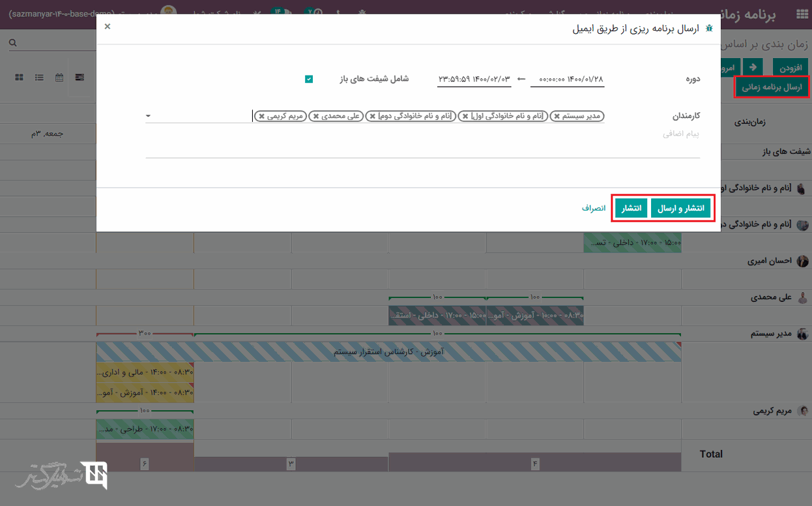Switch to kanban grid view icon
The height and width of the screenshot is (506, 812).
point(20,78)
